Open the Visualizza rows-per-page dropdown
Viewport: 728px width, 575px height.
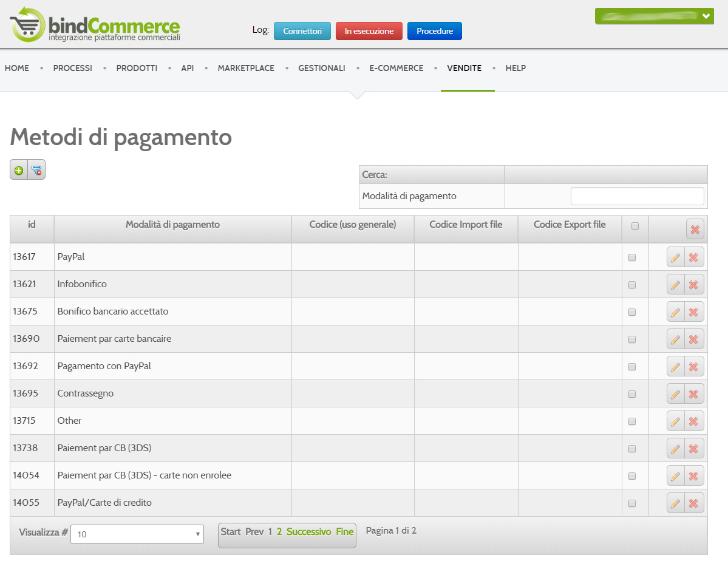(137, 534)
